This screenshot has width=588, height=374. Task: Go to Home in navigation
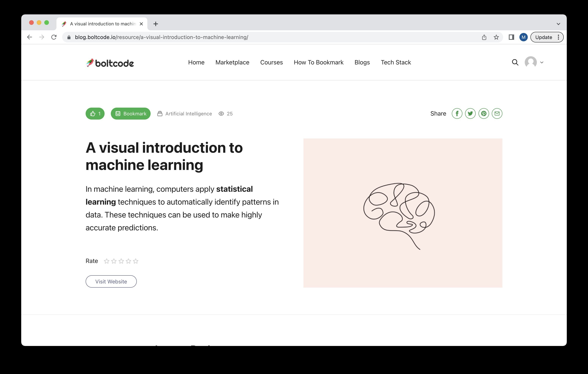point(196,62)
